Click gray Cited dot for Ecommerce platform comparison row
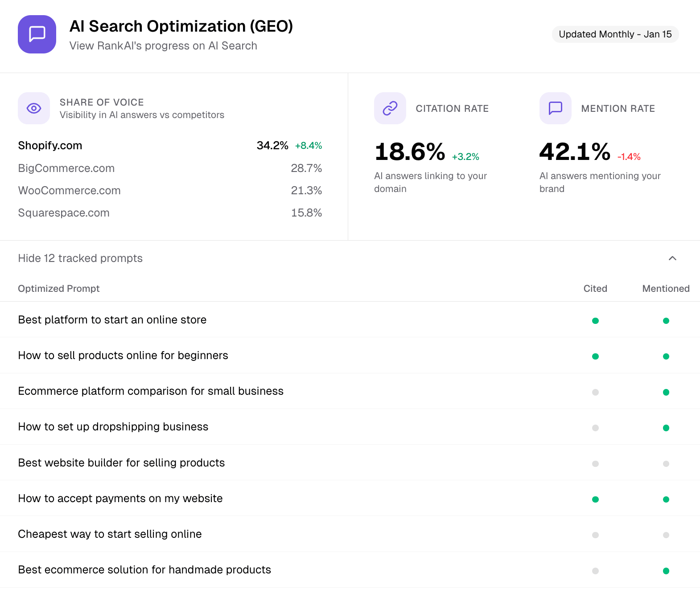 point(595,392)
